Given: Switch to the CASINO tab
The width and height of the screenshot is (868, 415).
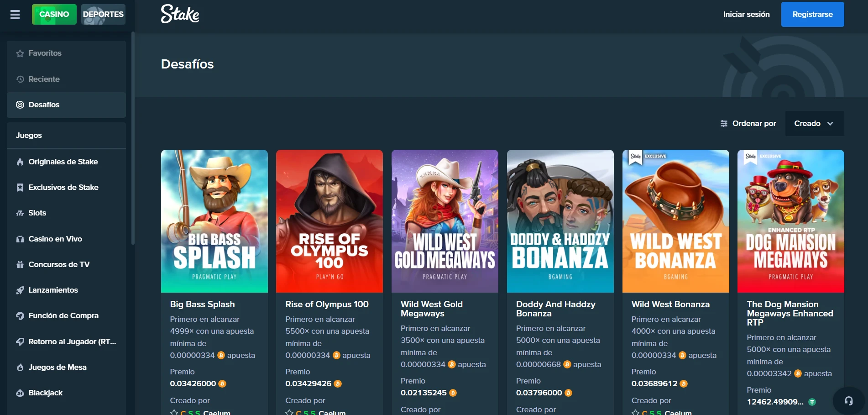Looking at the screenshot, I should pyautogui.click(x=54, y=14).
